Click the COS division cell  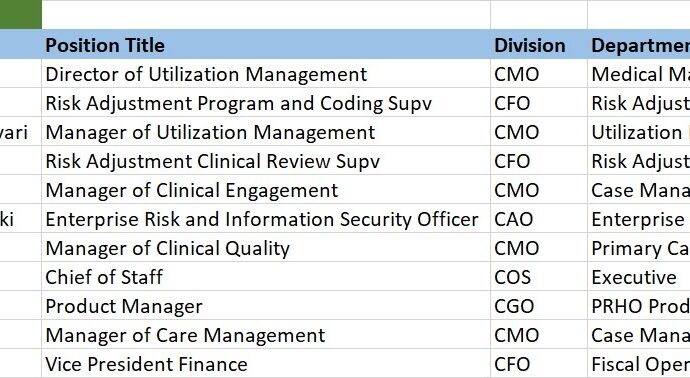pyautogui.click(x=539, y=277)
